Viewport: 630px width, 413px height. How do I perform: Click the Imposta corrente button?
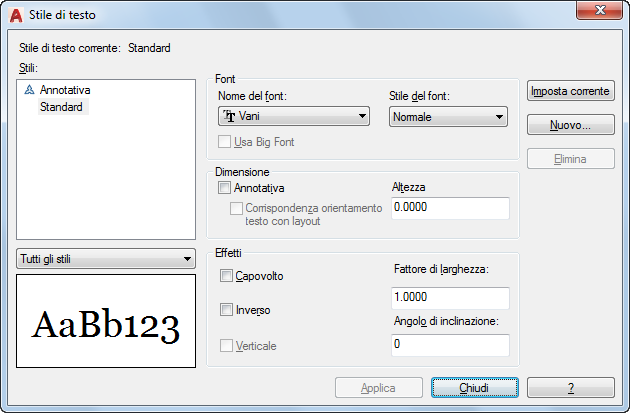coord(570,91)
